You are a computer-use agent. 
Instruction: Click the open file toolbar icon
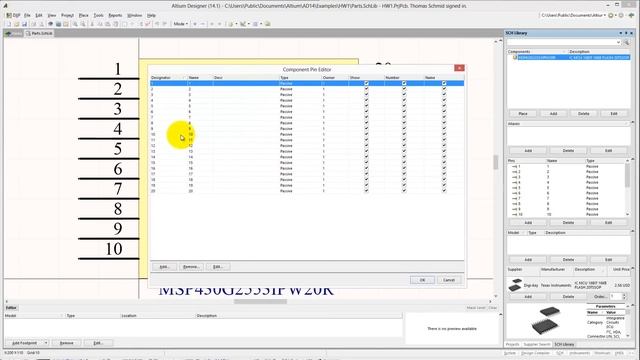[17, 24]
